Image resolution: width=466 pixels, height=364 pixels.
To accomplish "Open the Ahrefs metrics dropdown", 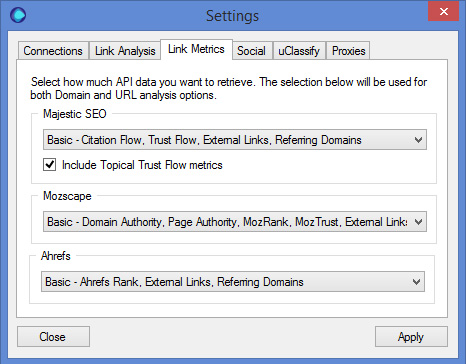I will pos(233,282).
